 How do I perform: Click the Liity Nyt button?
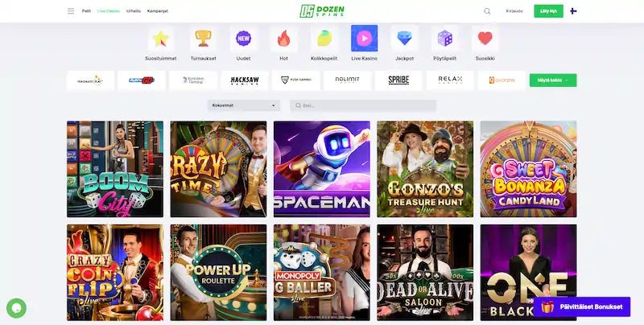[548, 11]
